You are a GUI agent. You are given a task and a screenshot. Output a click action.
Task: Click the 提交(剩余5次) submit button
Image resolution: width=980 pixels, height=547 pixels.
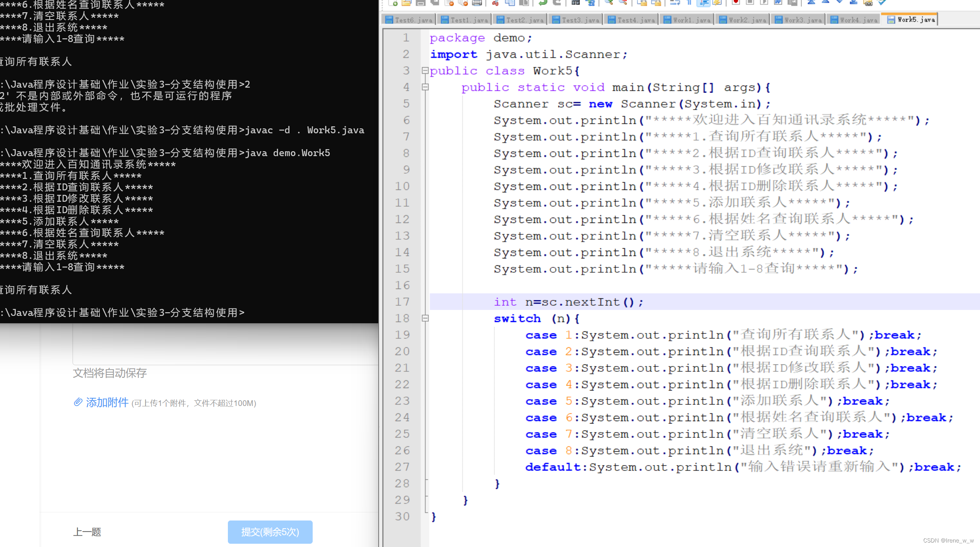pyautogui.click(x=270, y=532)
